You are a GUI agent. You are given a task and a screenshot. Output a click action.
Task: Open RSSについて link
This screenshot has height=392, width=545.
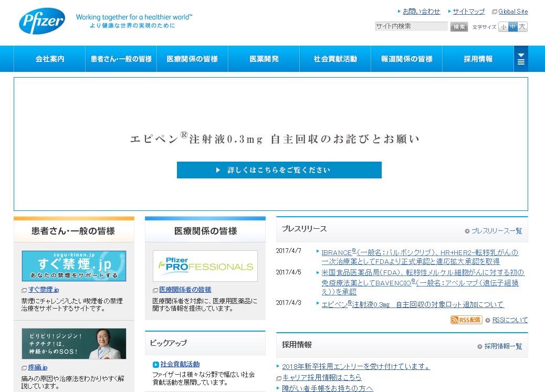pyautogui.click(x=510, y=320)
